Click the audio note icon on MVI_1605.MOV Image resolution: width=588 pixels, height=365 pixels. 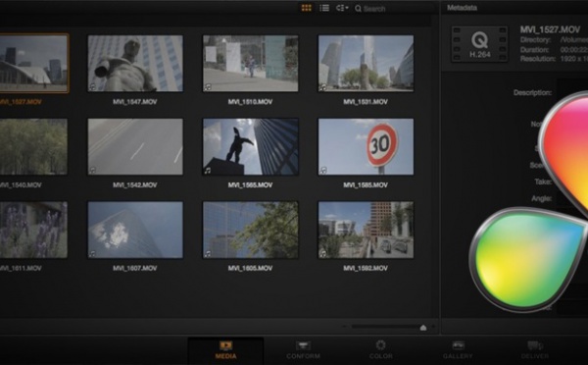208,254
